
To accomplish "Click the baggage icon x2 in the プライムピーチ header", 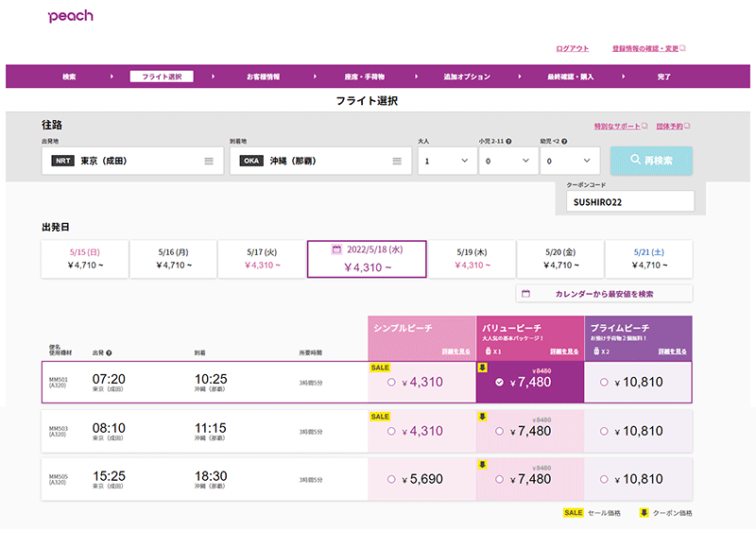I will point(596,351).
